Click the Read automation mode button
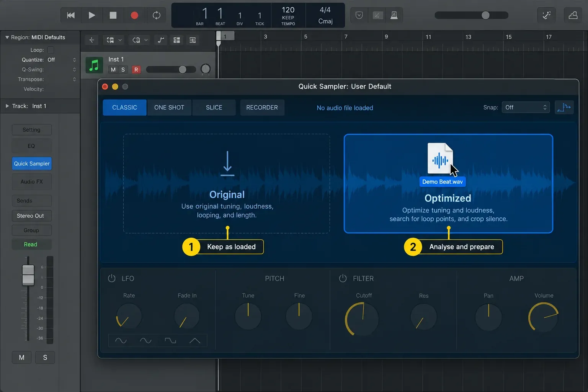The image size is (588, 392). [31, 245]
